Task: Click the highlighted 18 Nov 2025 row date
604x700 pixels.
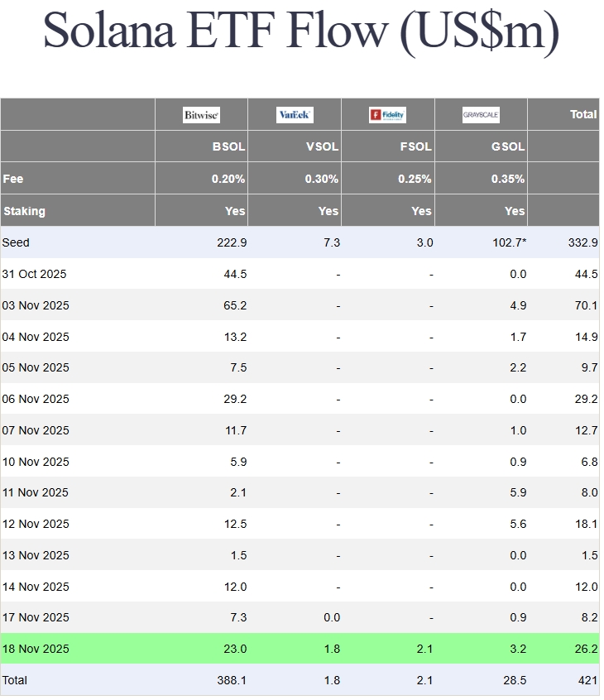Action: point(36,649)
